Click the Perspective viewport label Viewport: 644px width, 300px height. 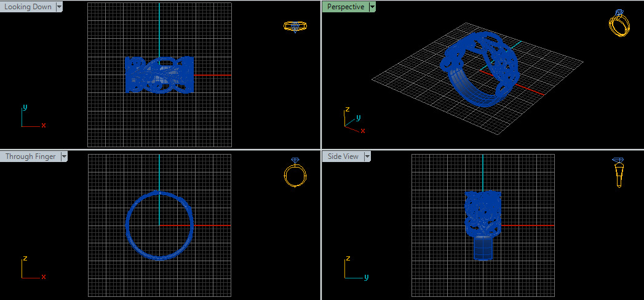(x=346, y=7)
